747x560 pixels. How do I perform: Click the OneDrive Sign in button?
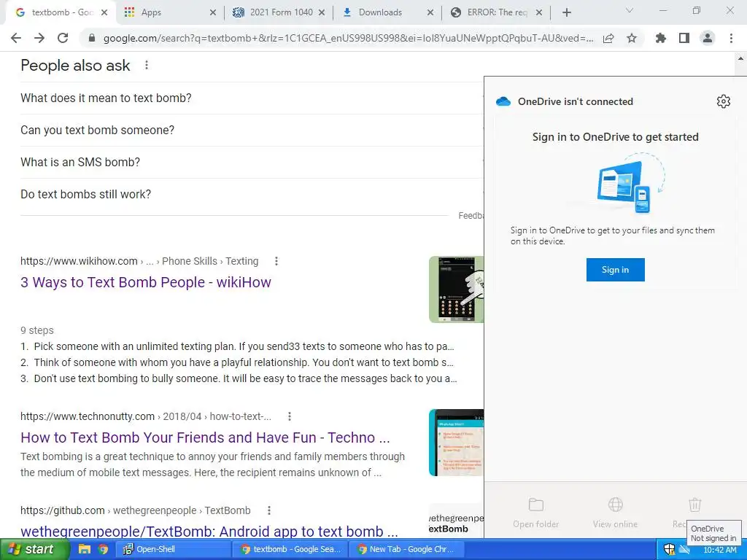pyautogui.click(x=615, y=270)
